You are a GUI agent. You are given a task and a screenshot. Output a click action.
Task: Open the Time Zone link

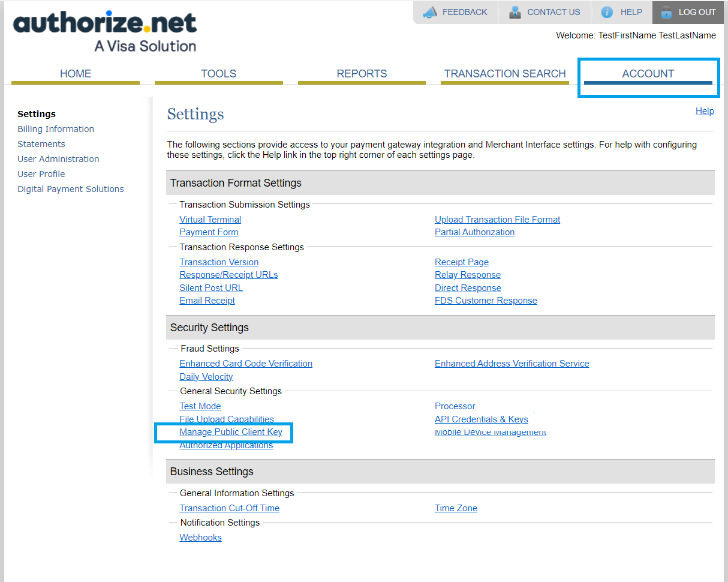point(456,508)
